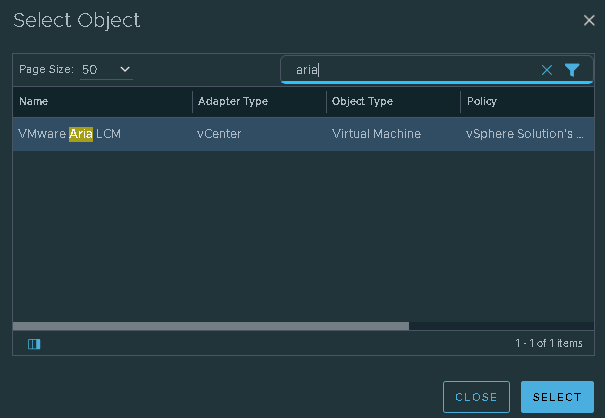This screenshot has width=605, height=418.
Task: Click the CLOSE button
Action: [476, 397]
